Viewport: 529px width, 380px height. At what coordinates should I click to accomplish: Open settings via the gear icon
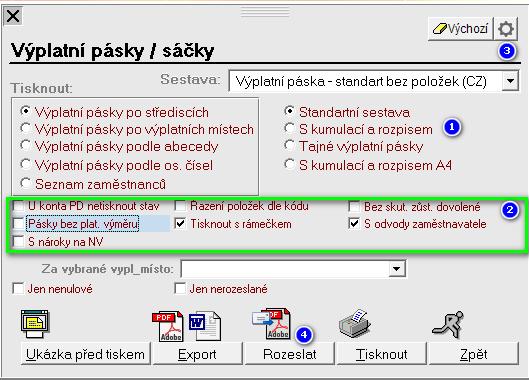coord(506,29)
